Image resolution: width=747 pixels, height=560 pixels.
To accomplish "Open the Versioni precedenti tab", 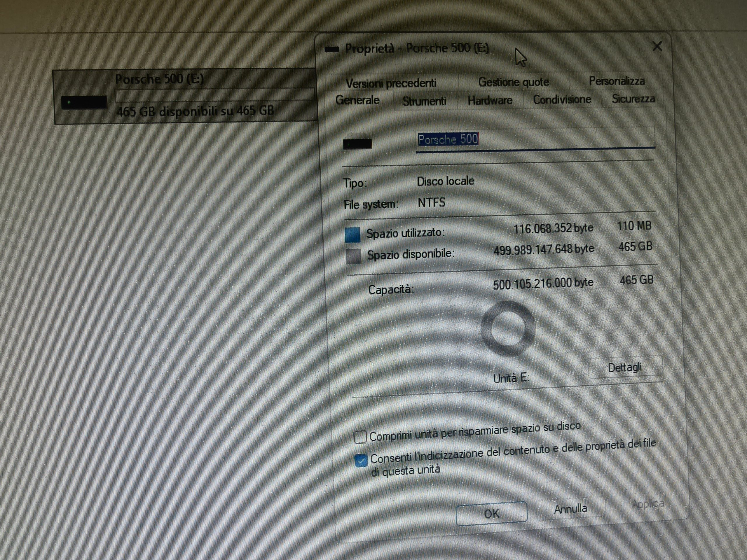I will [391, 83].
